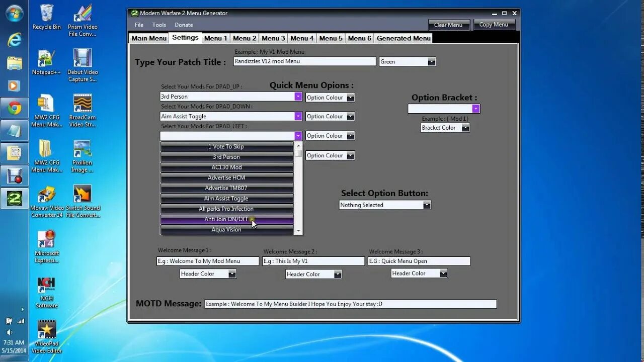Launch Switch Sound File Converter icon
Image resolution: width=644 pixels, height=362 pixels.
pos(83,202)
